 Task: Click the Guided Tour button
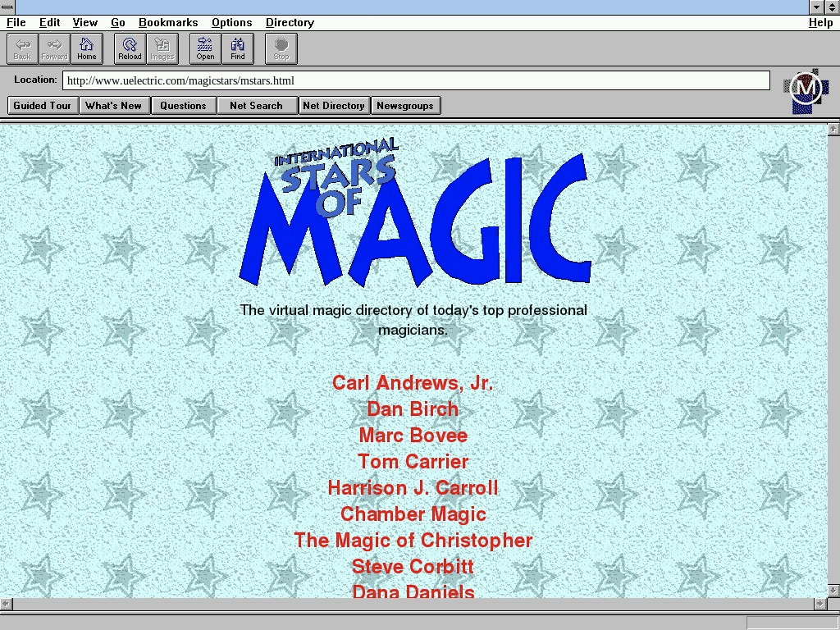tap(43, 106)
